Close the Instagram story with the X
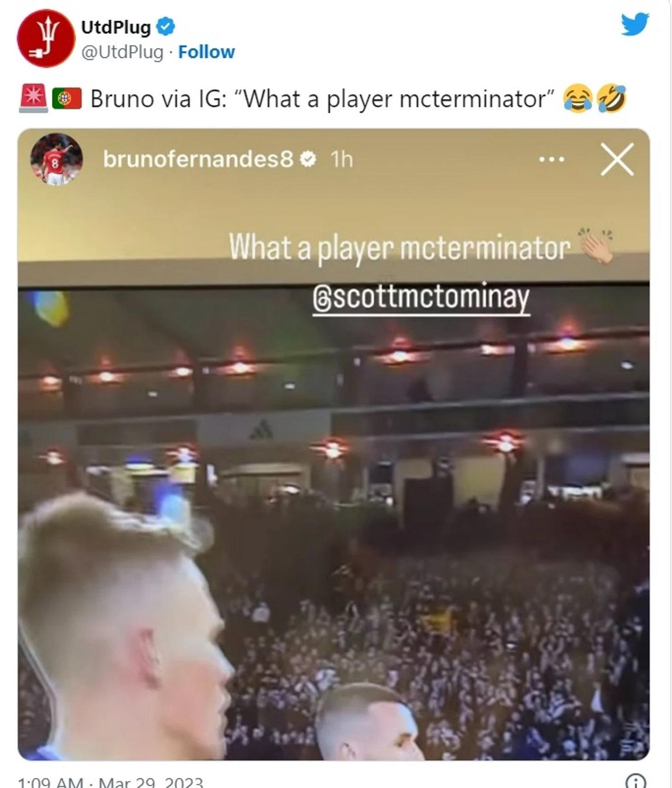The width and height of the screenshot is (672, 788). 617,159
